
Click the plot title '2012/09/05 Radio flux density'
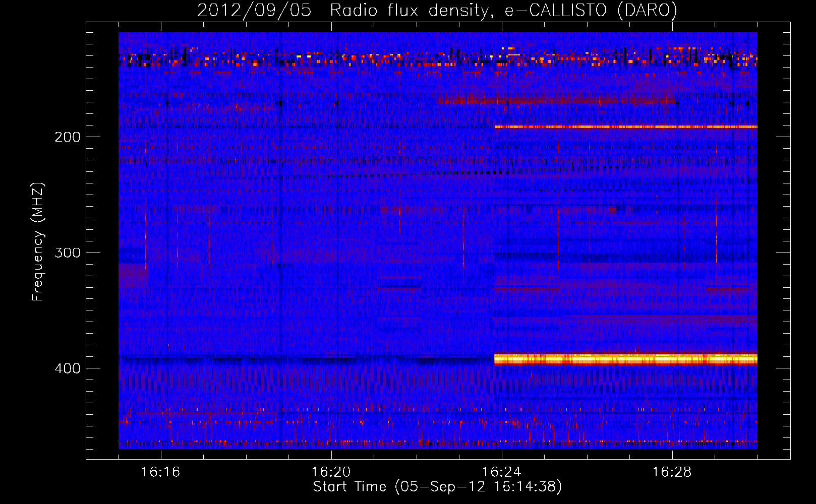coord(437,11)
